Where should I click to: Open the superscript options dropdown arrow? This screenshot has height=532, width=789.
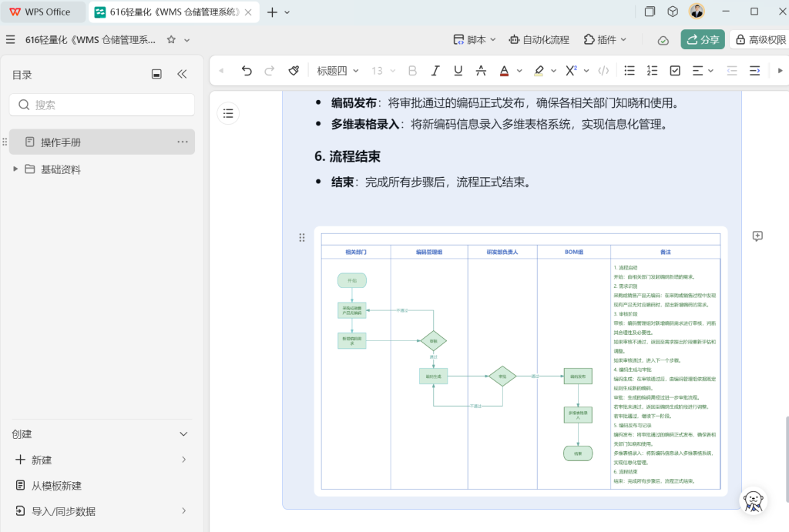tap(586, 71)
